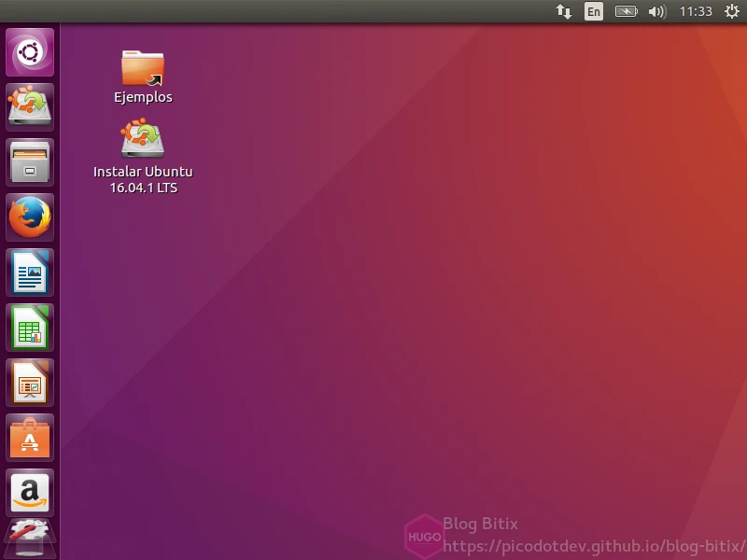This screenshot has width=747, height=560.
Task: Click the Amazon launcher icon
Action: (30, 493)
